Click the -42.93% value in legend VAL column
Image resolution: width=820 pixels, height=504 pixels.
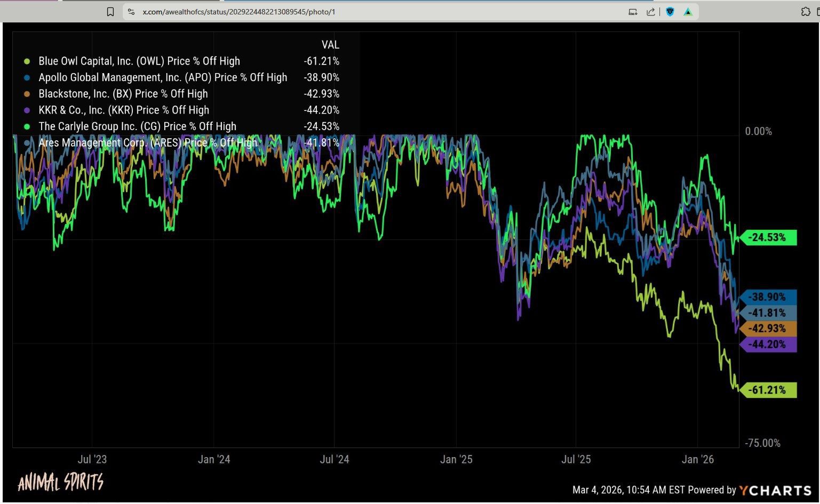322,94
